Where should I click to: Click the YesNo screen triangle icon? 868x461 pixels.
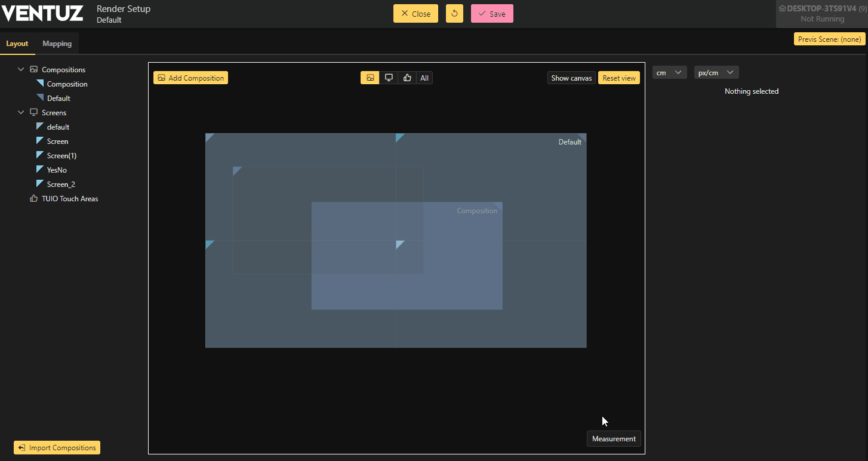tap(40, 170)
